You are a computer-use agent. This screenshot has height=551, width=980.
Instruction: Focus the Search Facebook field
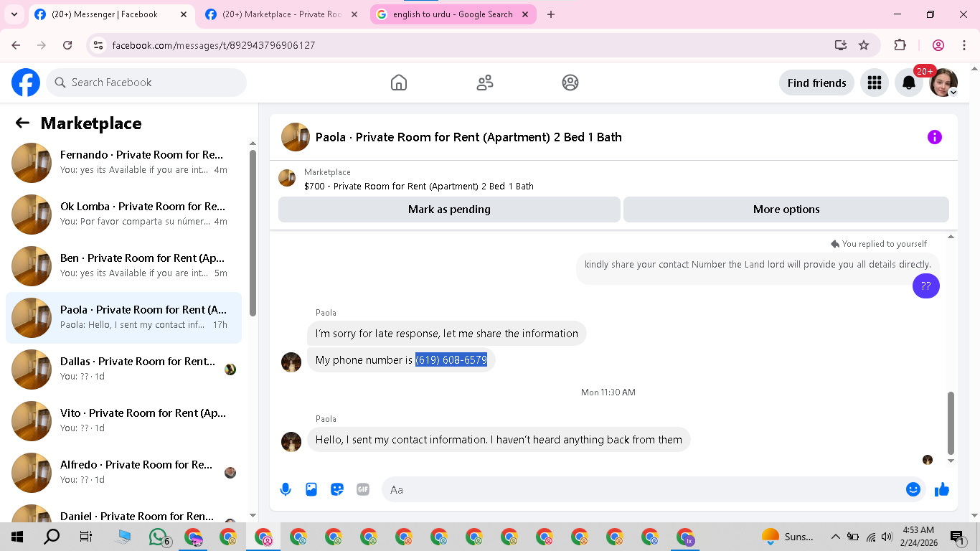(146, 83)
